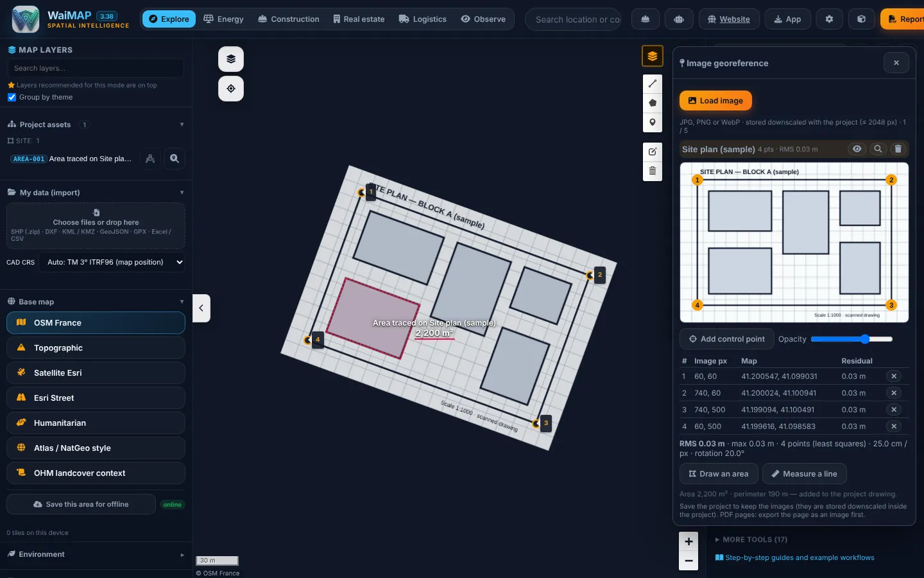Click the white layers button on the map
Screen dimensions: 924x578
coord(231,59)
